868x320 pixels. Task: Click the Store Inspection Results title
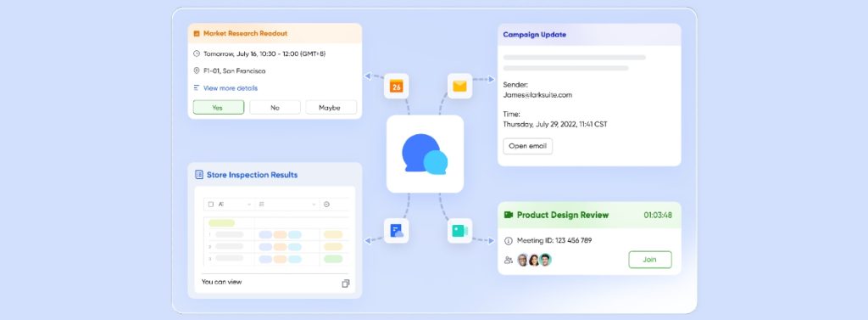click(x=252, y=175)
